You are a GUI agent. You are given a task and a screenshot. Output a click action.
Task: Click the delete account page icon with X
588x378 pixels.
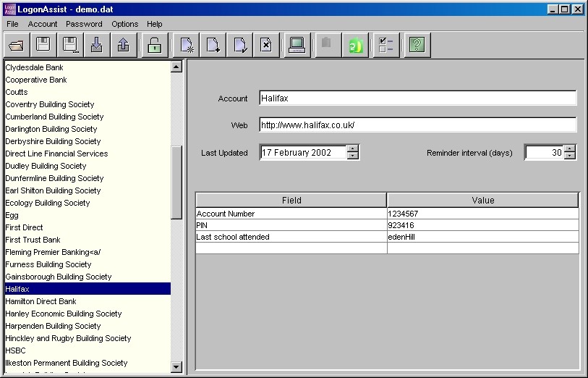tap(266, 45)
